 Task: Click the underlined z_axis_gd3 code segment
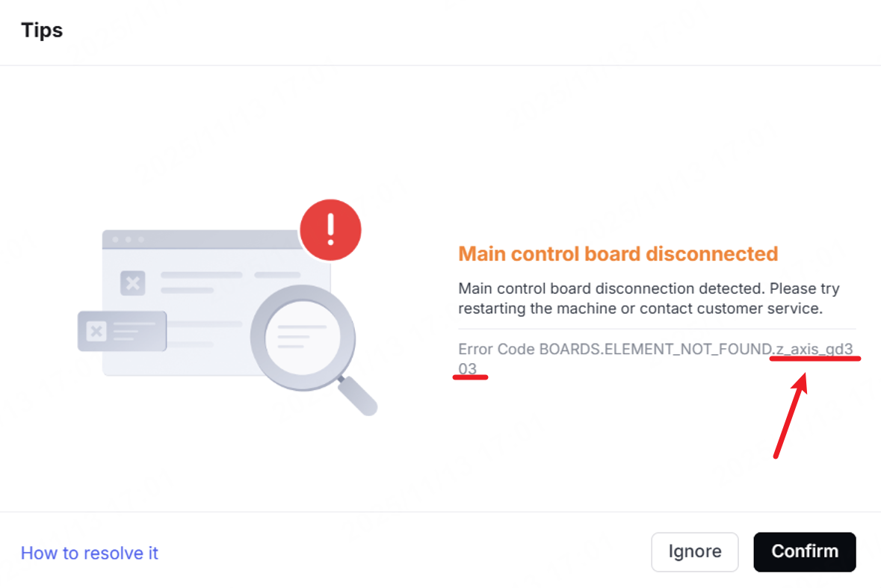click(x=814, y=350)
